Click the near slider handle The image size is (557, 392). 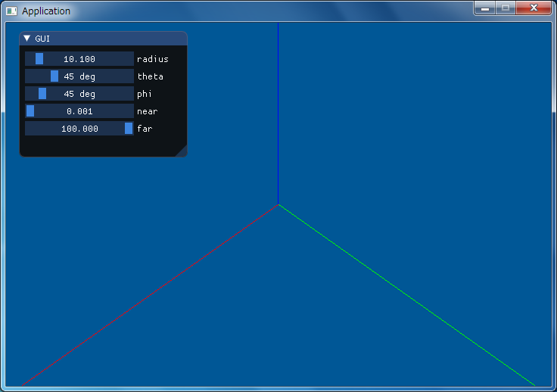coord(30,110)
